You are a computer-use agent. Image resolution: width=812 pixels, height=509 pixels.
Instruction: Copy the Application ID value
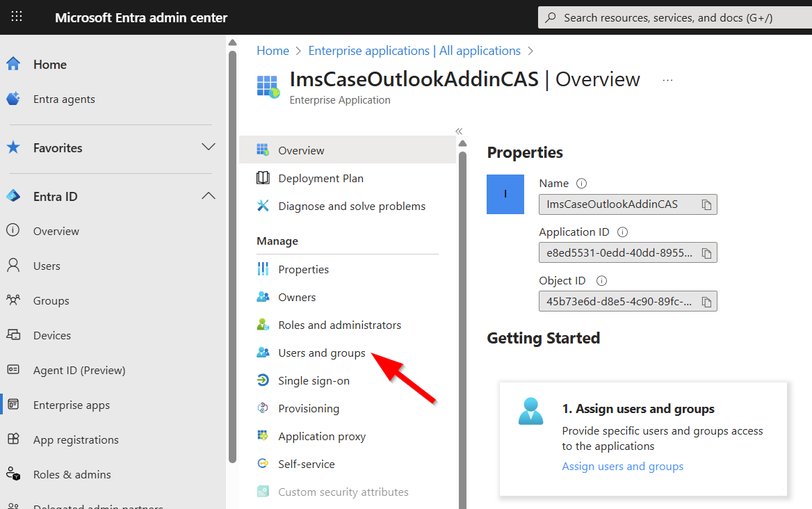(x=706, y=253)
